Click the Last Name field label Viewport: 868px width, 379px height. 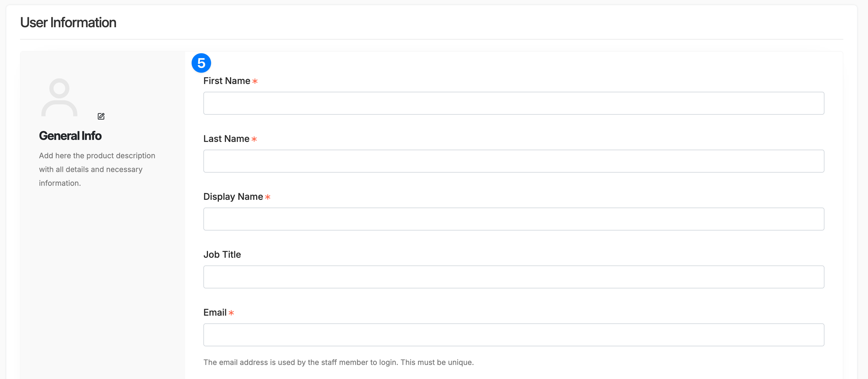click(226, 138)
